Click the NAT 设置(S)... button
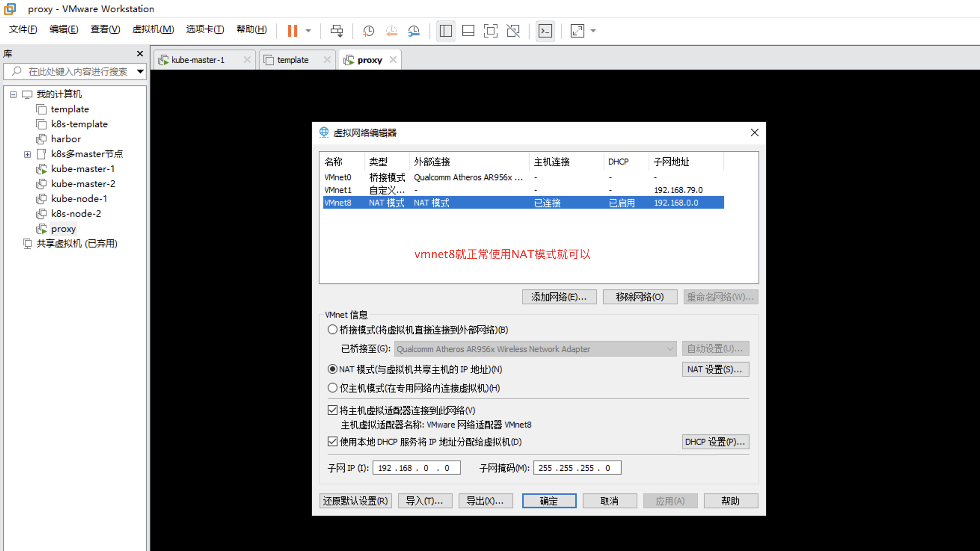This screenshot has height=551, width=980. (x=715, y=369)
